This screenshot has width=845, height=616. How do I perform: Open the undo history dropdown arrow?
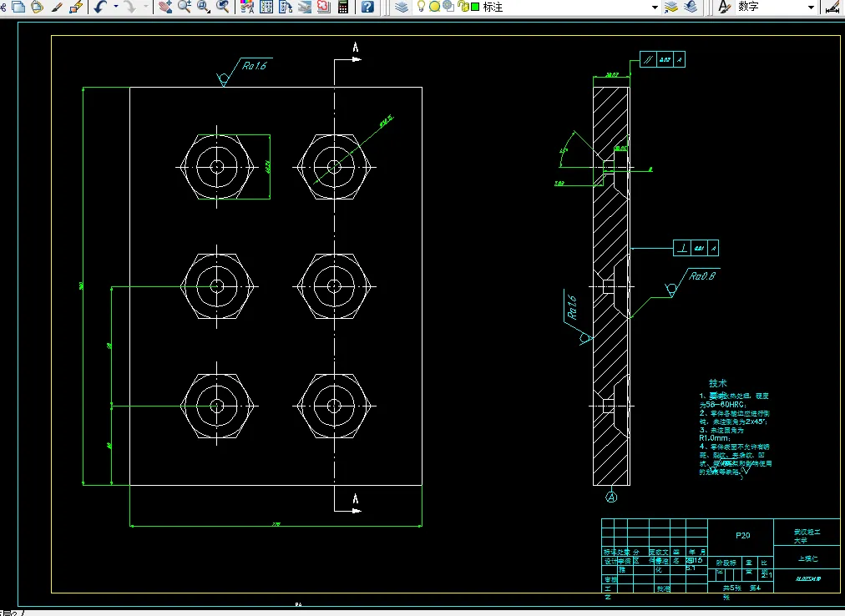(x=115, y=7)
